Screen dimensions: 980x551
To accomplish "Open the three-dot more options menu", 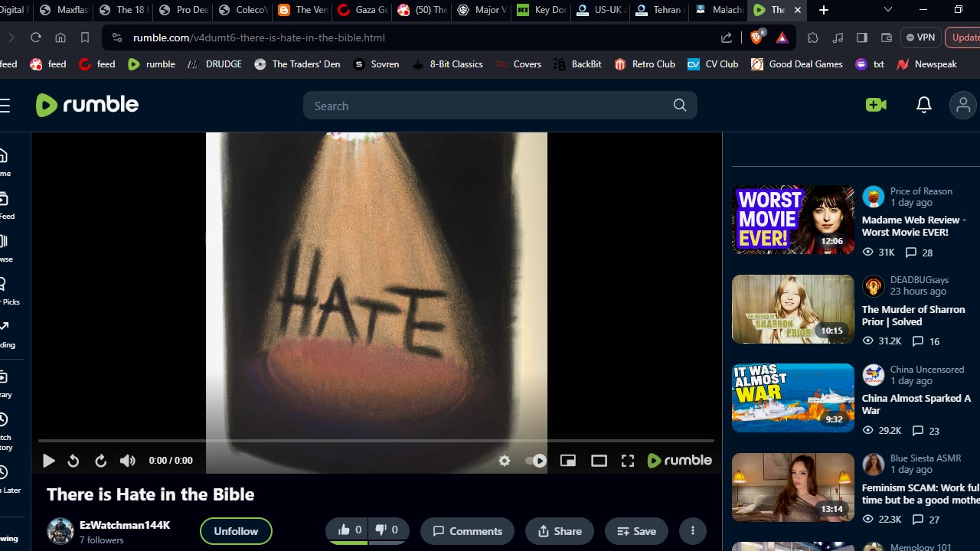I will point(693,531).
